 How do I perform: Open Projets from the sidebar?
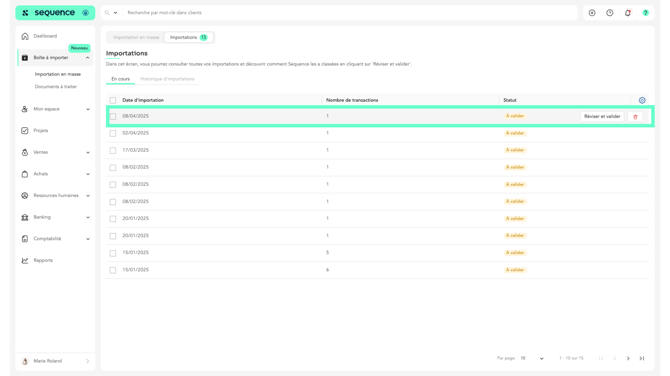(41, 131)
